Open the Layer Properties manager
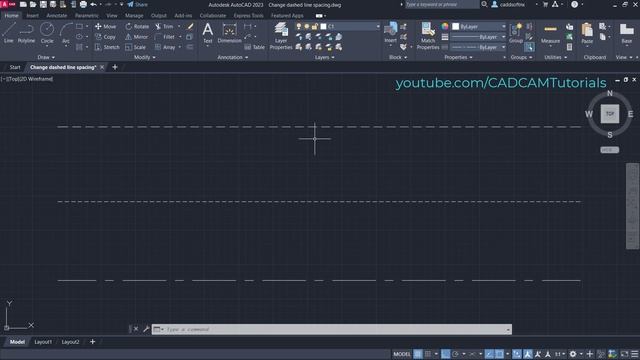 (x=281, y=36)
